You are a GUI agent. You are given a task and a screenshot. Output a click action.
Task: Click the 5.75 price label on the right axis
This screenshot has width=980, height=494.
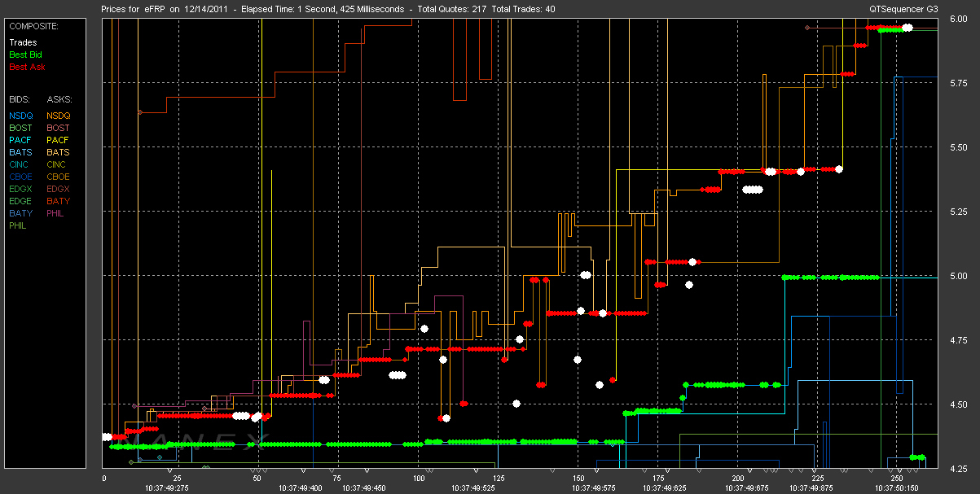[958, 84]
